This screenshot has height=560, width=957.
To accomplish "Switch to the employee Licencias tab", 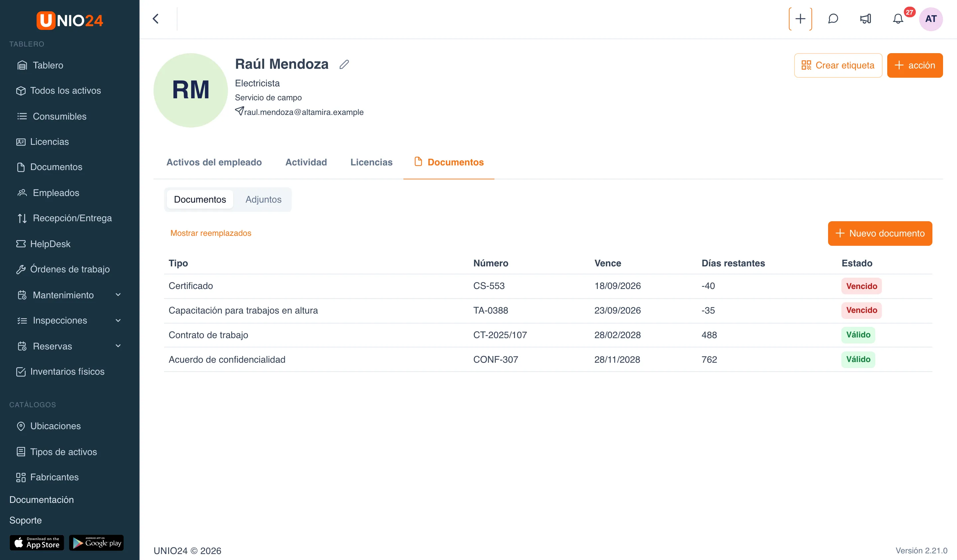I will pyautogui.click(x=371, y=162).
